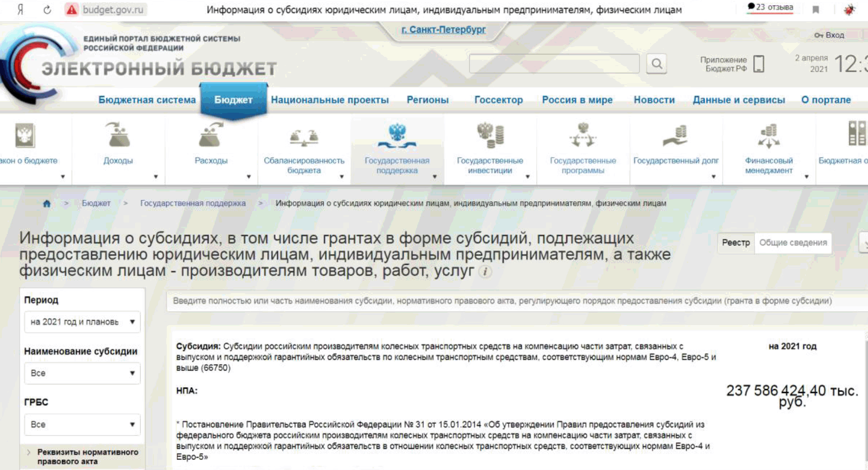
Task: Click the red bug extension icon
Action: tap(849, 10)
